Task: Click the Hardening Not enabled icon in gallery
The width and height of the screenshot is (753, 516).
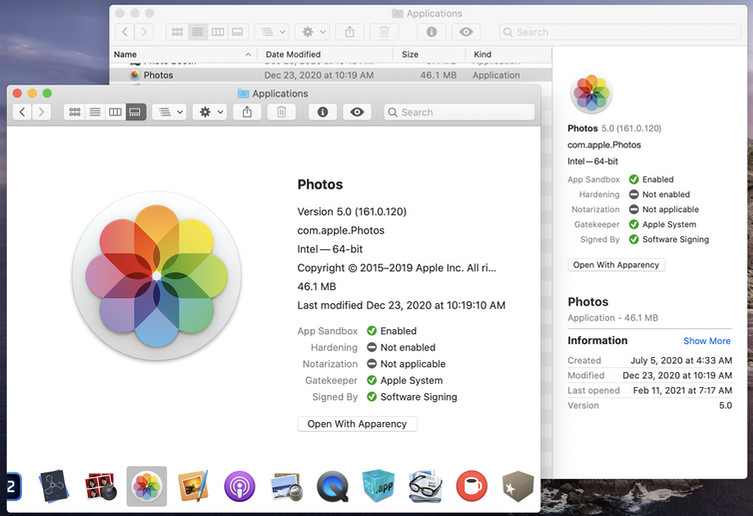Action: click(x=371, y=347)
